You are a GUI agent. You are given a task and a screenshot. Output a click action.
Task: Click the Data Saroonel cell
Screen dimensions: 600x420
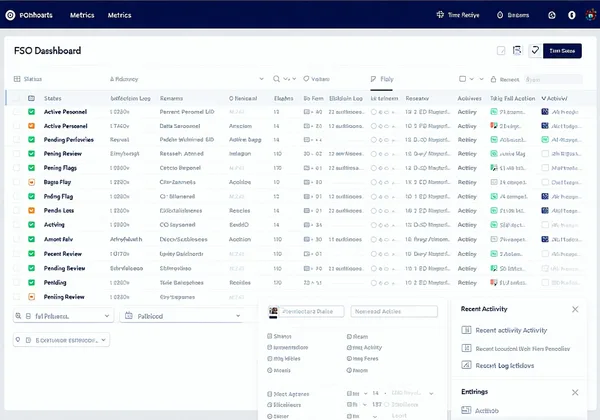(180, 126)
